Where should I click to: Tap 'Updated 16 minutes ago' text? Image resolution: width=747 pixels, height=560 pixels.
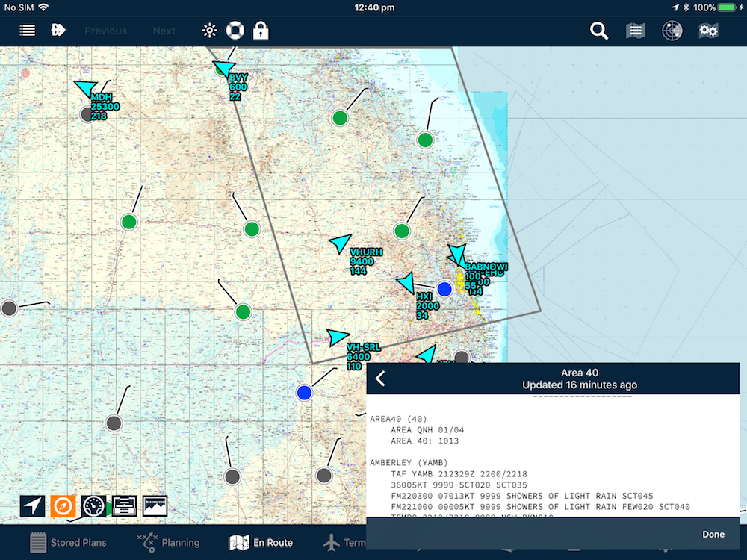580,385
